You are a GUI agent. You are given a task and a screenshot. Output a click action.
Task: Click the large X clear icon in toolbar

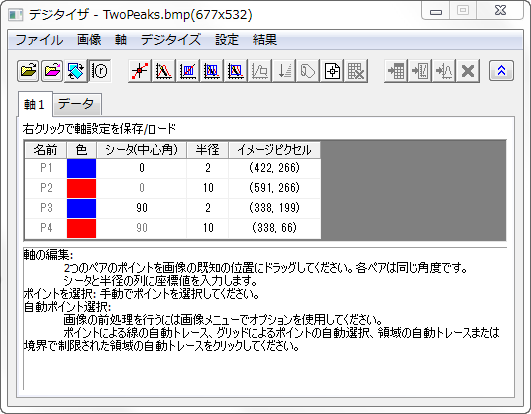[x=468, y=71]
